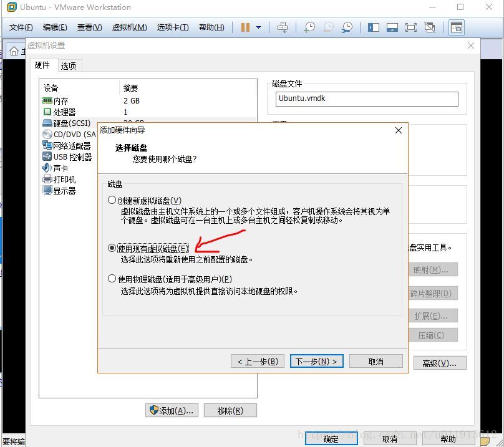504x447 pixels.
Task: Show the library panel using sidebar icon
Action: (373, 27)
